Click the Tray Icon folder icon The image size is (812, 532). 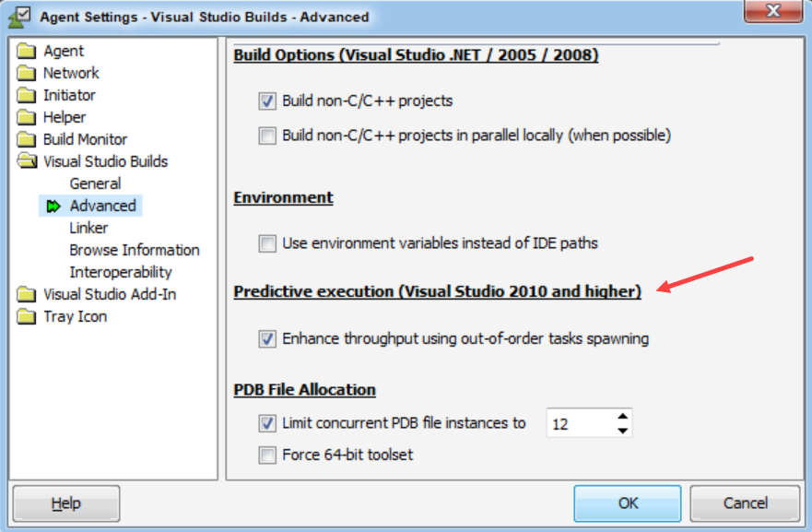pyautogui.click(x=26, y=316)
